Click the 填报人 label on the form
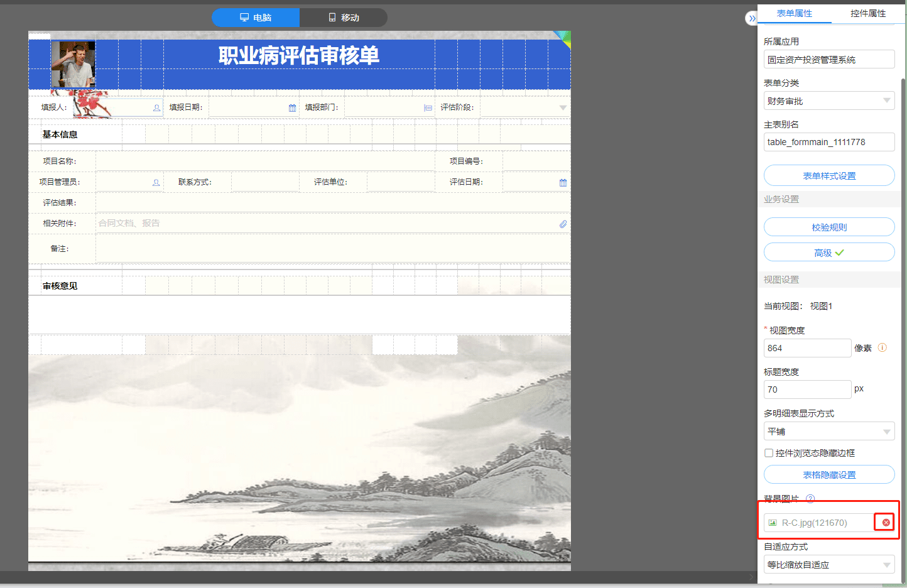 [x=54, y=107]
